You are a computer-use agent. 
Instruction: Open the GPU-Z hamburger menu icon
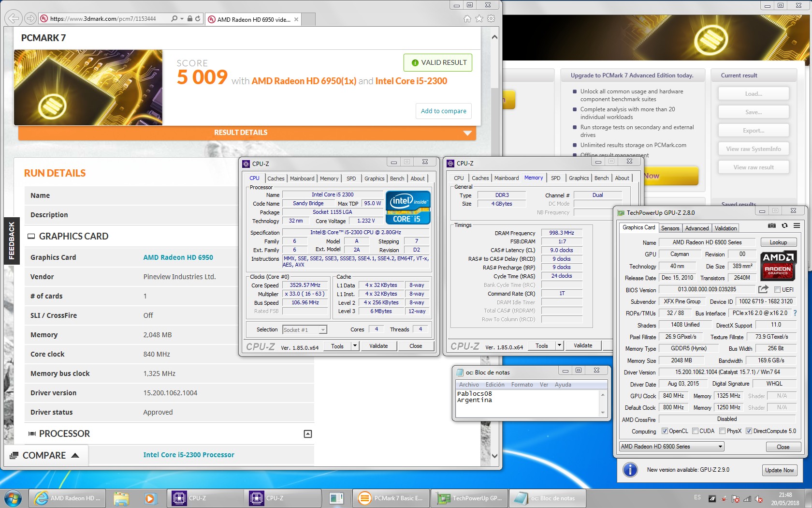click(797, 225)
